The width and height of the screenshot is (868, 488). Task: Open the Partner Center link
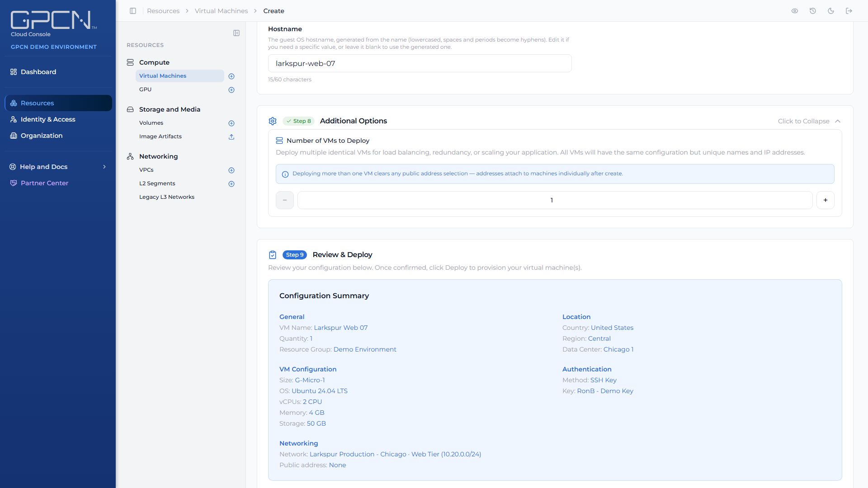[58, 183]
